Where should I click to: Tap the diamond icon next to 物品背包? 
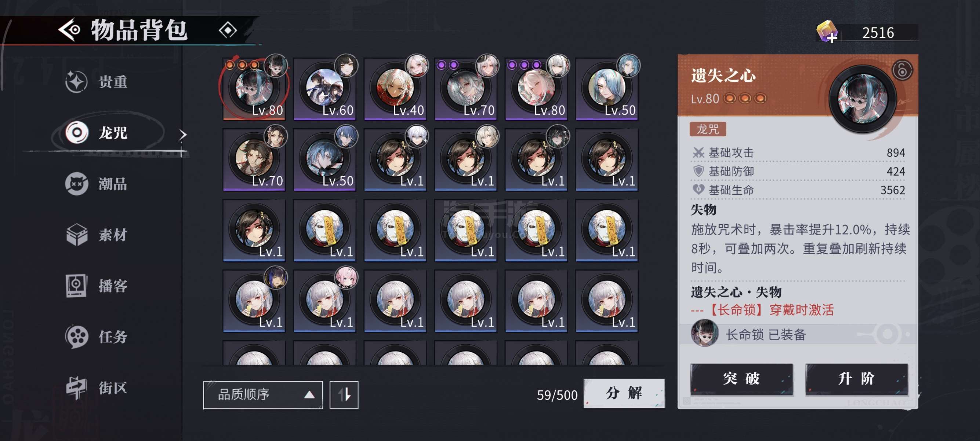click(x=228, y=30)
